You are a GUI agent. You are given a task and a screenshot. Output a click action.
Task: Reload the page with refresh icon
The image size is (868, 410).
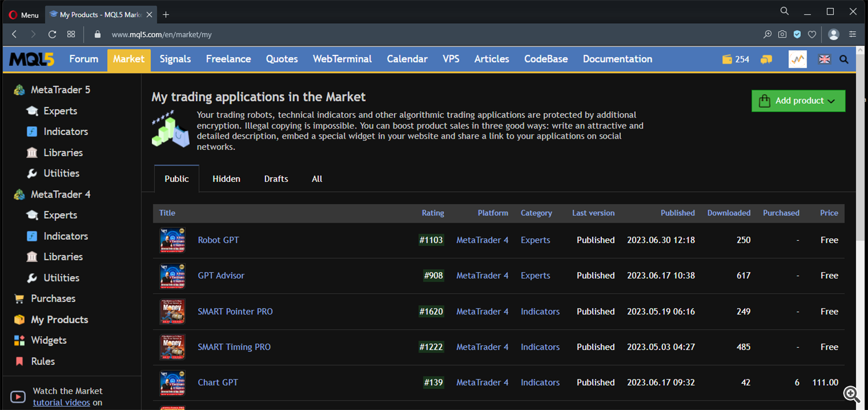(52, 34)
